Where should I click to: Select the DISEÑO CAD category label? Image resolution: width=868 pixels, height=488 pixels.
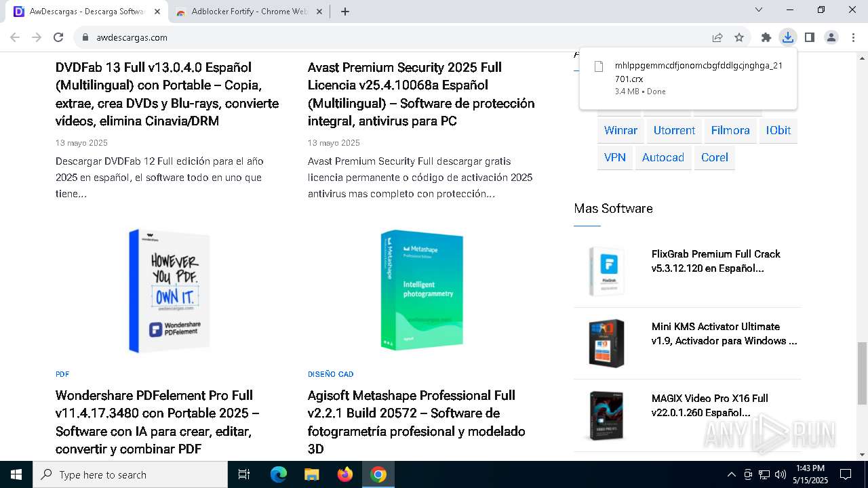pyautogui.click(x=331, y=374)
